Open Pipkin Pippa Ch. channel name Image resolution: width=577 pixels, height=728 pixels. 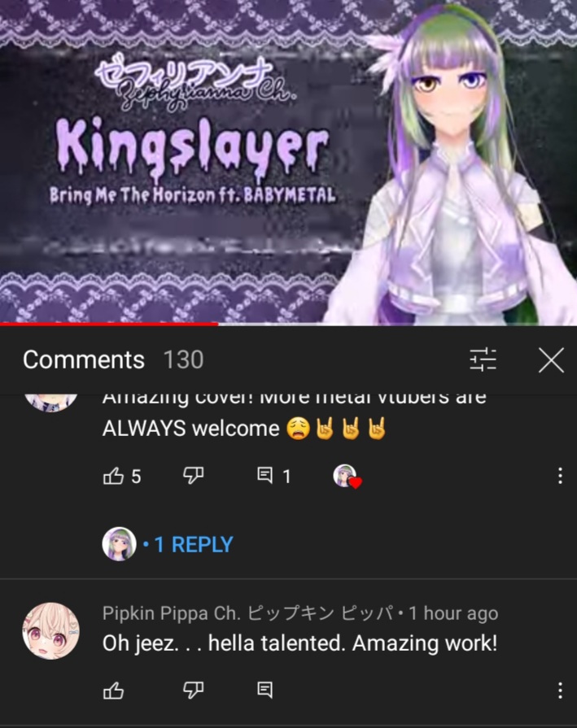pos(248,613)
